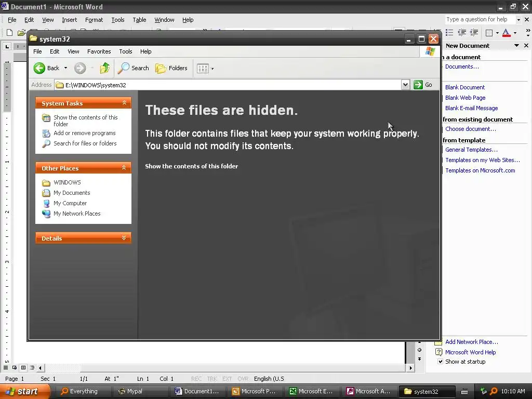Click the Forward arrow in Explorer toolbar
The image size is (532, 399).
coord(80,68)
